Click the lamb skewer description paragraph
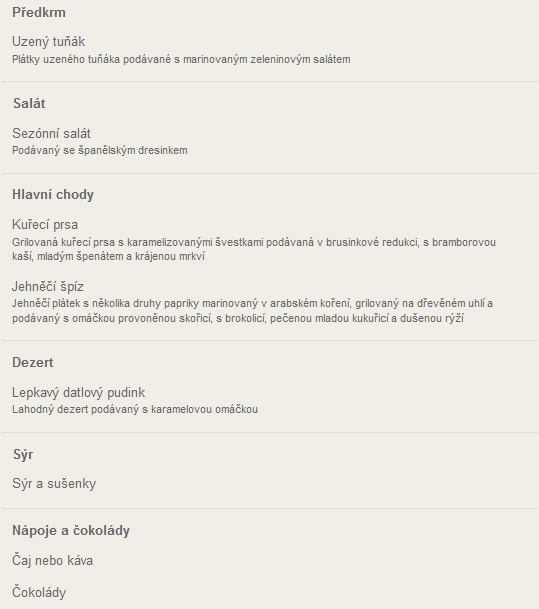This screenshot has height=609, width=539. (252, 311)
